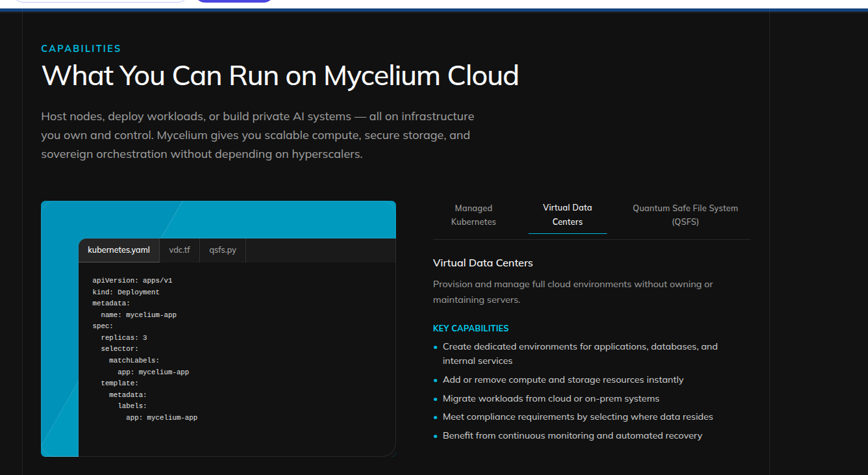Image resolution: width=868 pixels, height=475 pixels.
Task: Switch to the Managed Kubernetes tab
Action: 473,215
